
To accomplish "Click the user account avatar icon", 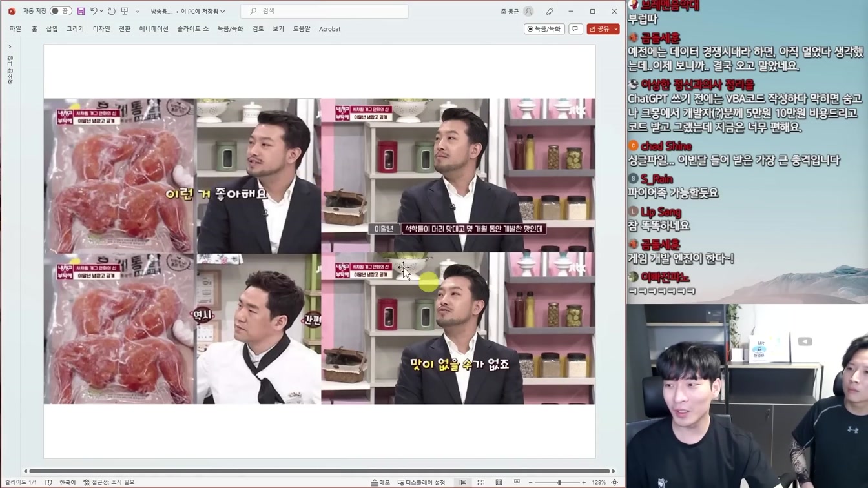I will tap(528, 11).
